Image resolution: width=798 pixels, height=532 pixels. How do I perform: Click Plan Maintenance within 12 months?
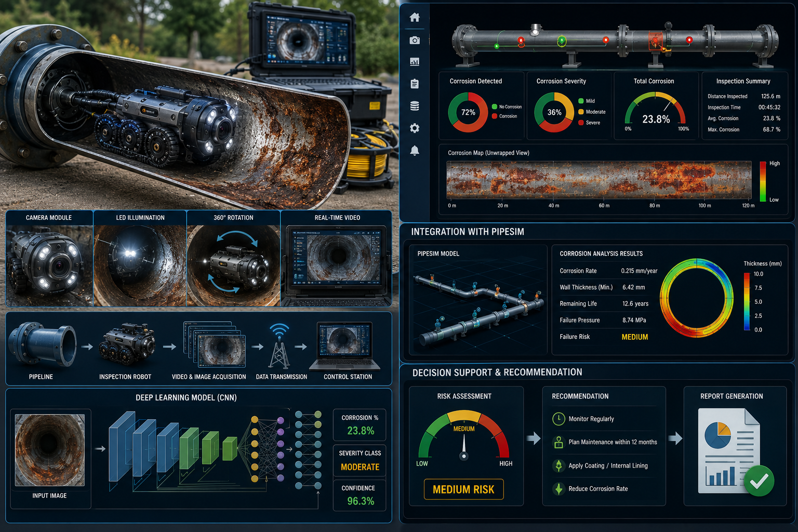[x=613, y=442]
